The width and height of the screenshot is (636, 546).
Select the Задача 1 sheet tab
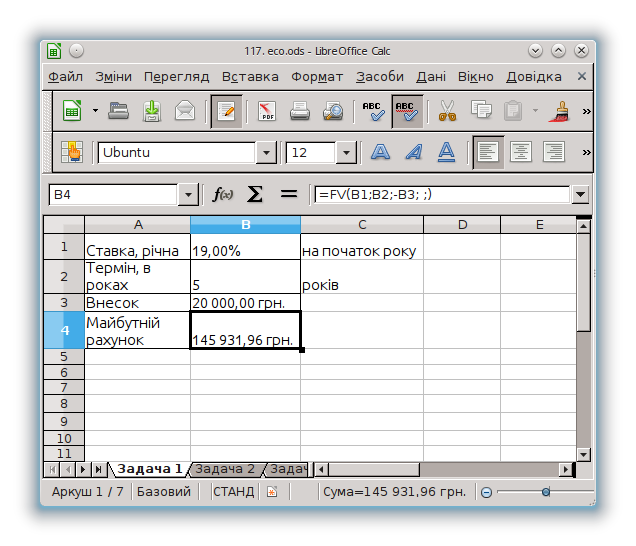pos(149,469)
